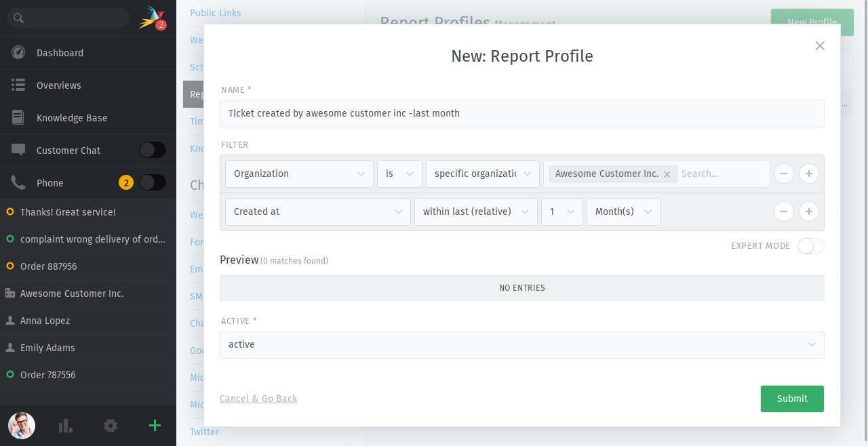868x446 pixels.
Task: Open complaint wrong delivery ticket
Action: tap(88, 239)
